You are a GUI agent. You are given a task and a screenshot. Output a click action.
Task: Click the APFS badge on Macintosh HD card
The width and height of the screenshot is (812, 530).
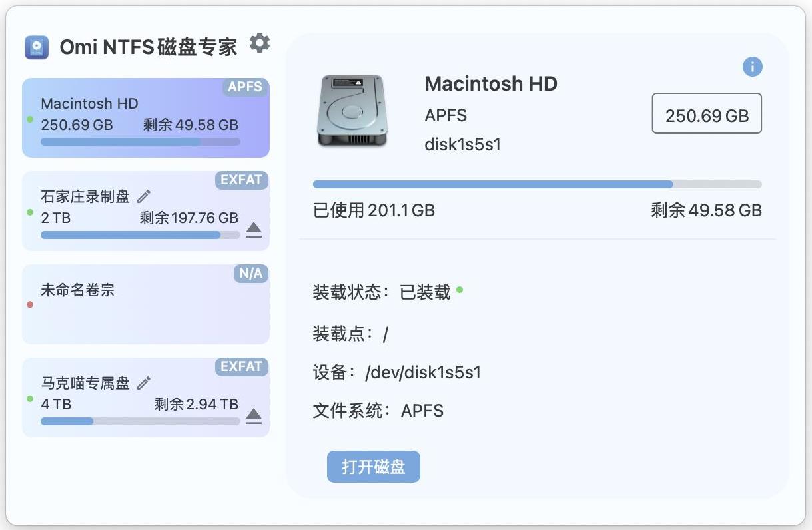pos(245,87)
